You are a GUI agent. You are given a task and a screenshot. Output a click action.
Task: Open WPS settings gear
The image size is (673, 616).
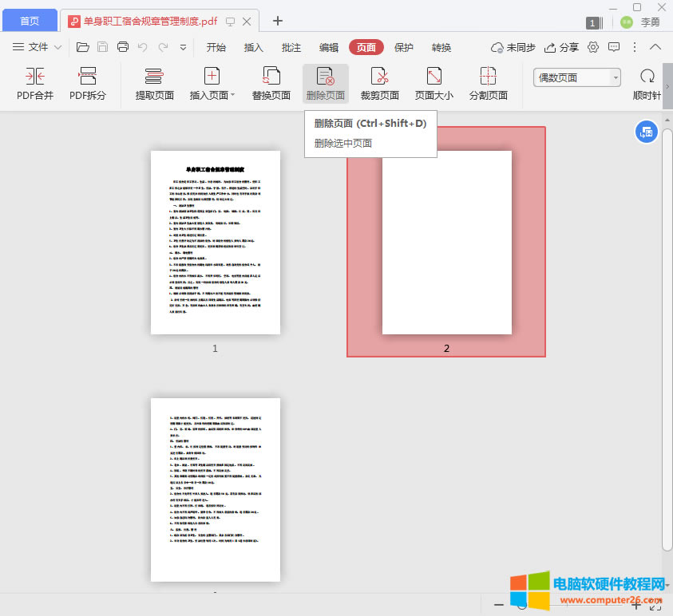(x=592, y=48)
